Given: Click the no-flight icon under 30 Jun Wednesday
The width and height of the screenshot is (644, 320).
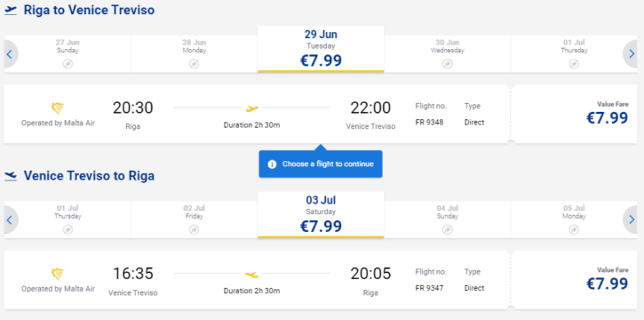Looking at the screenshot, I should tap(448, 64).
